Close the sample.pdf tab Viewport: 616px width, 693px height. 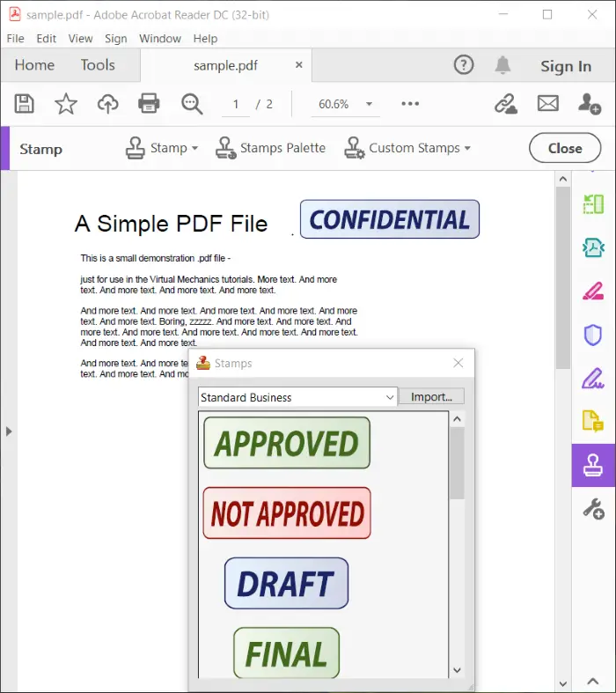pyautogui.click(x=299, y=65)
